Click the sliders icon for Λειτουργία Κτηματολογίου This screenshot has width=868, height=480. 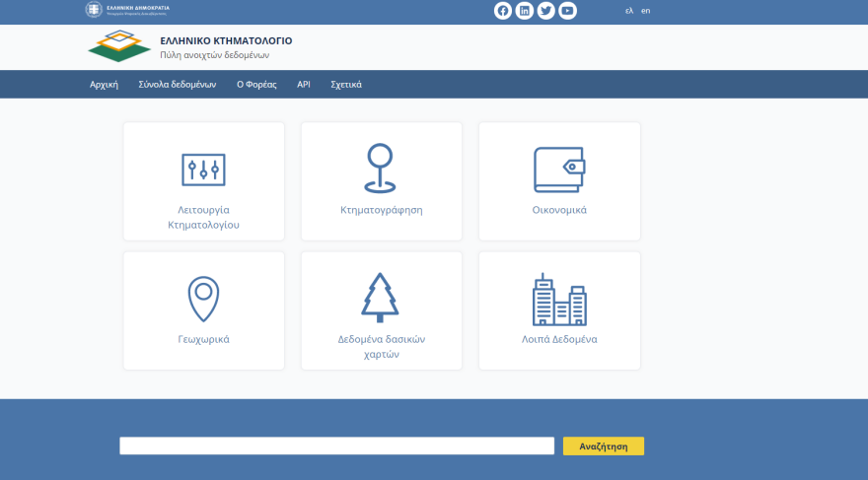point(203,170)
